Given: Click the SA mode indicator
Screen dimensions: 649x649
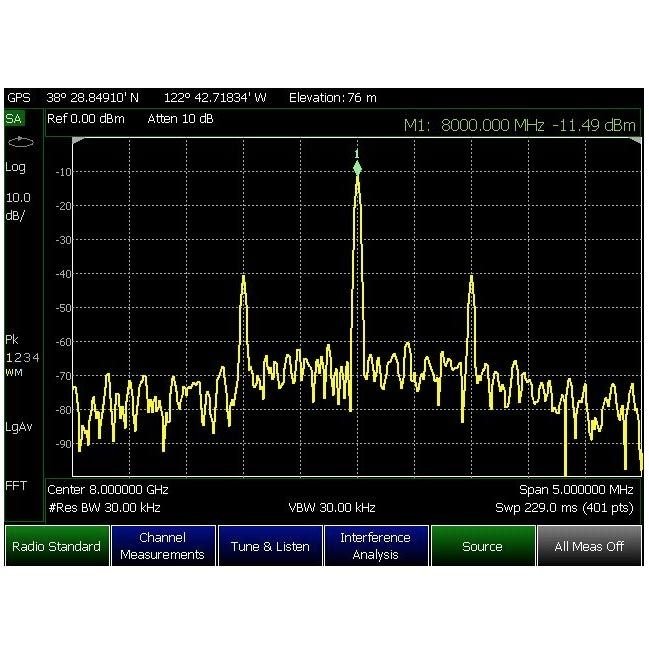Looking at the screenshot, I should [15, 118].
